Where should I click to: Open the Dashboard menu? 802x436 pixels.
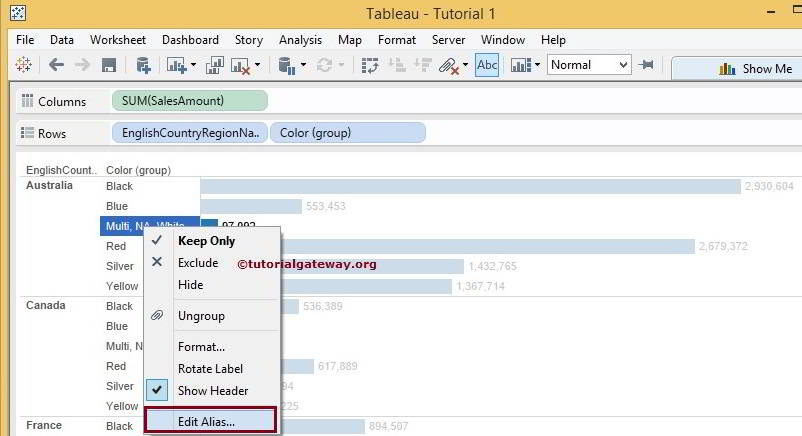tap(190, 40)
